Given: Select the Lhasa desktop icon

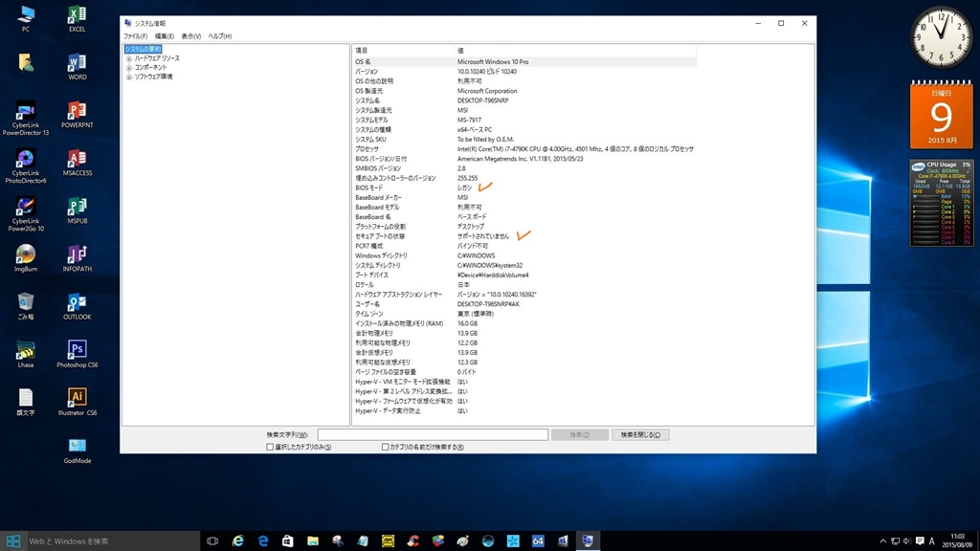Looking at the screenshot, I should (x=26, y=351).
